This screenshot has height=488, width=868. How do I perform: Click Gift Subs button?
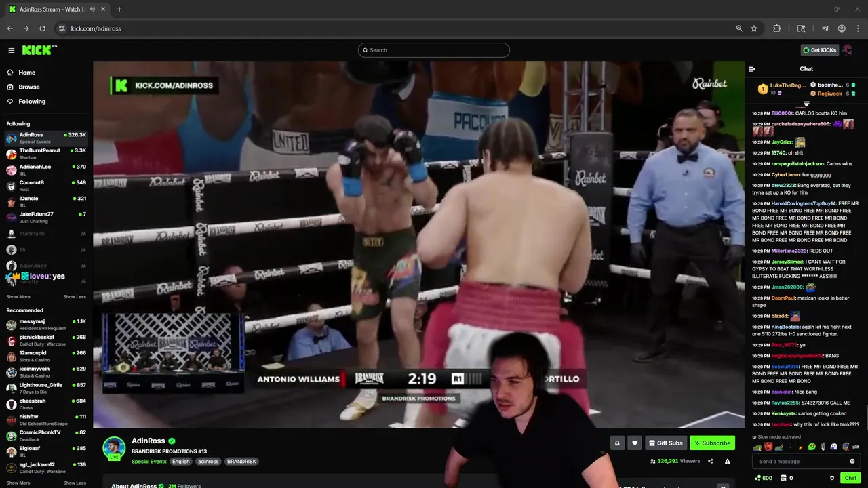tap(666, 443)
